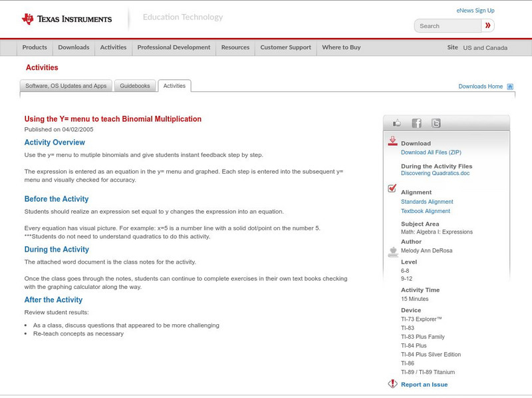The height and width of the screenshot is (398, 532).
Task: Share the activity via Twitter icon
Action: tap(436, 123)
